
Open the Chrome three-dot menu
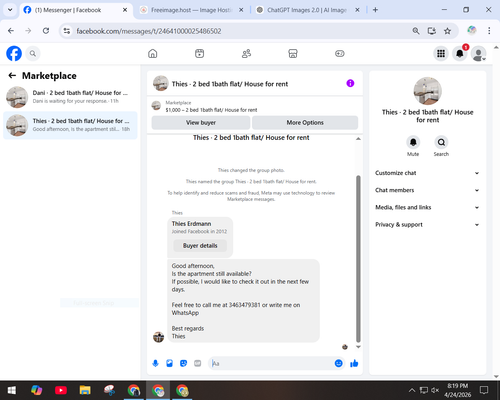[x=489, y=31]
